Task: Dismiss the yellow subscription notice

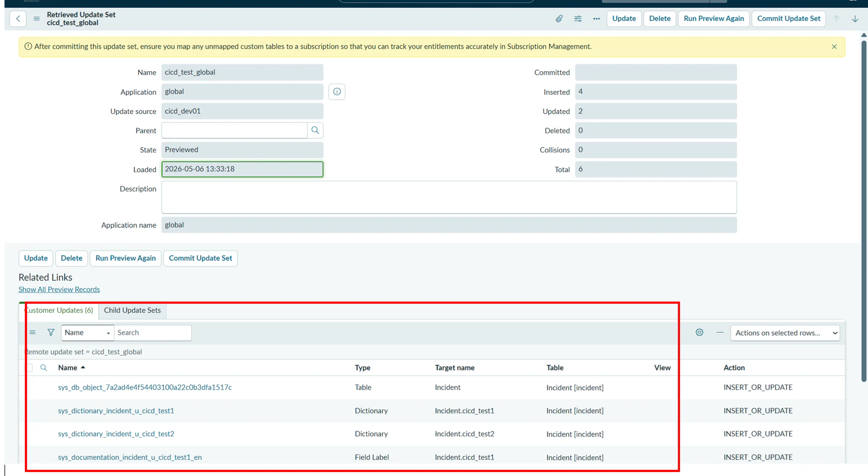Action: point(834,47)
